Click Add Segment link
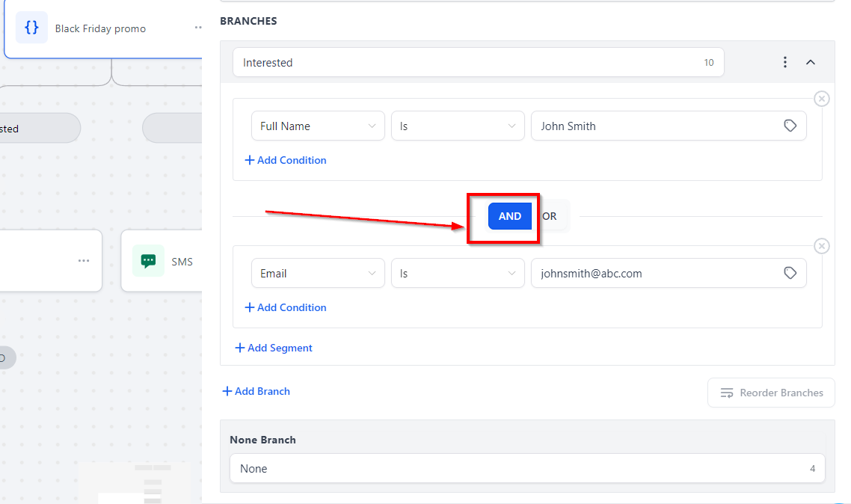 click(274, 348)
